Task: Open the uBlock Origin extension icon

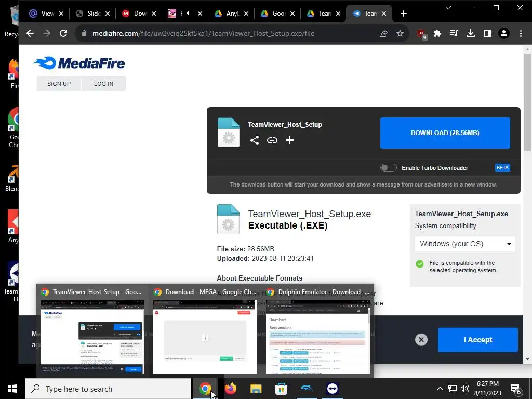Action: tap(422, 34)
